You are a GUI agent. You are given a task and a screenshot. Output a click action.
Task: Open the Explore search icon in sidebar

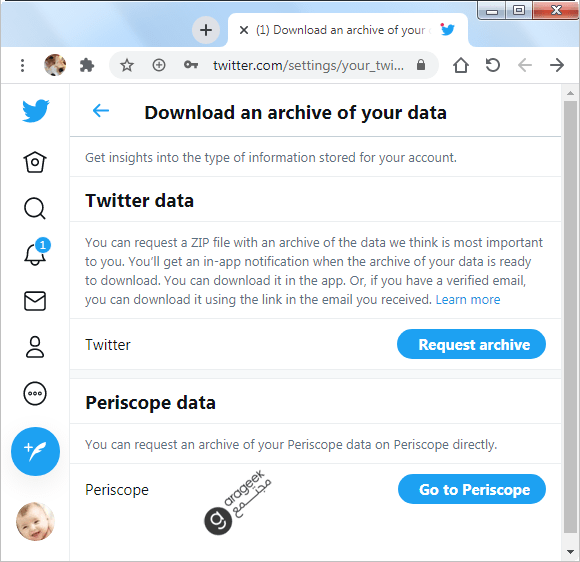35,208
